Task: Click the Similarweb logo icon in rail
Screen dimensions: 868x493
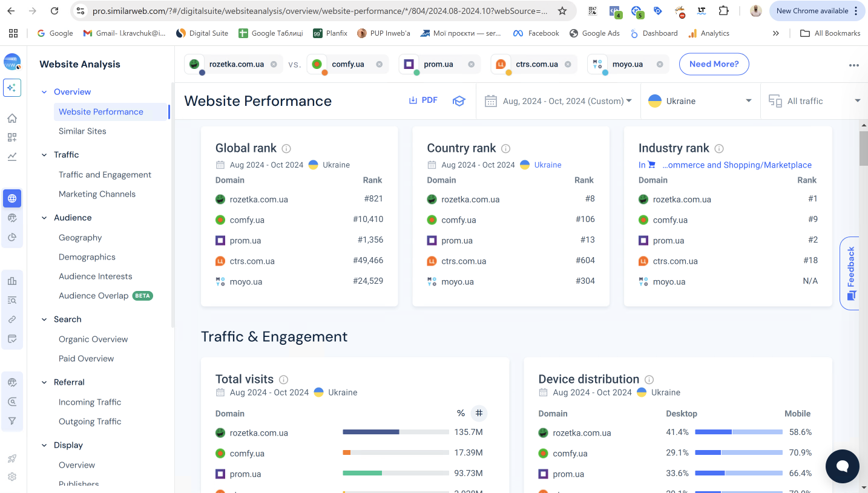Action: (12, 62)
